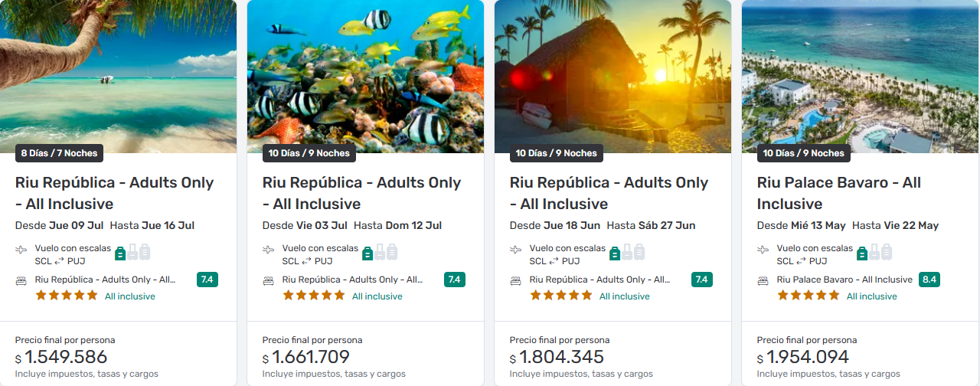Click the airplane icon in the $1.804.345 package
This screenshot has width=980, height=386.
pos(515,250)
